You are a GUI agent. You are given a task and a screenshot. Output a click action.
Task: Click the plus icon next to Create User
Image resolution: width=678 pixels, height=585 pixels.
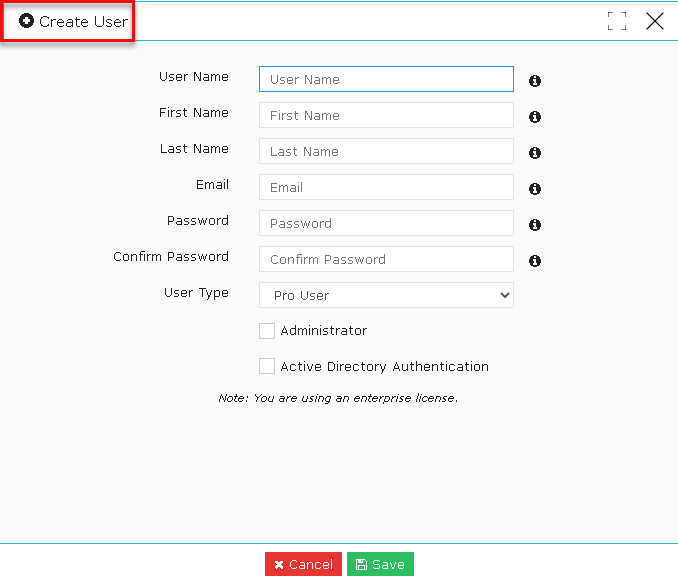click(x=26, y=20)
